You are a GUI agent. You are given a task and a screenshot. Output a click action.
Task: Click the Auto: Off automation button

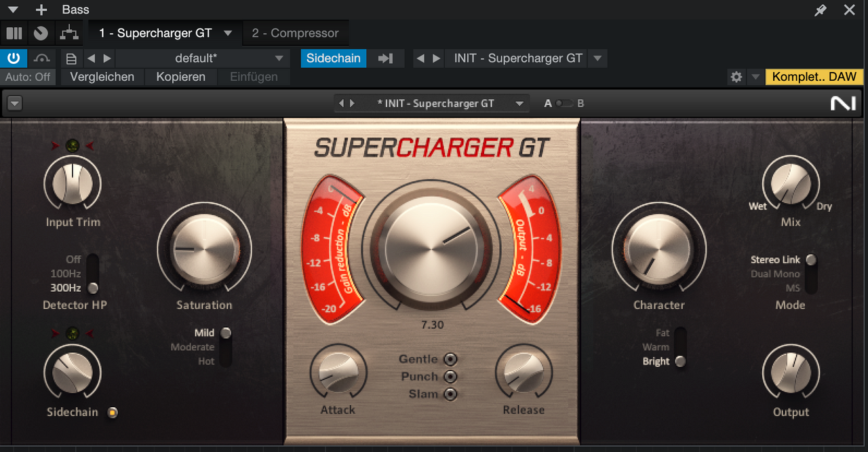[28, 77]
